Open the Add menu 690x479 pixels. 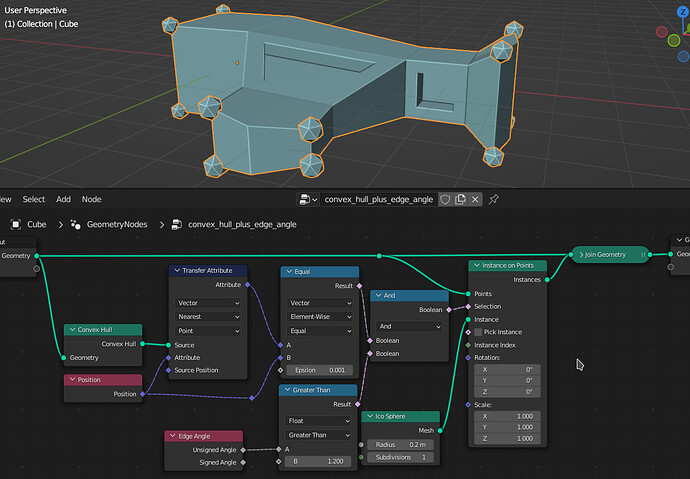pos(63,199)
